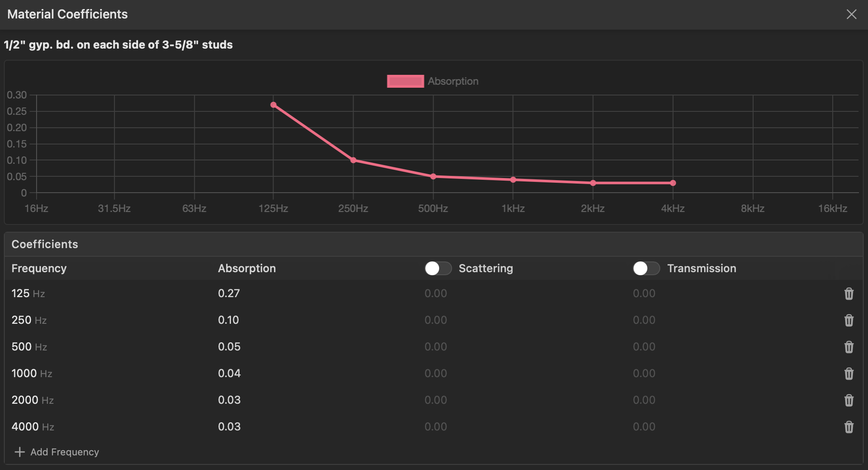Click the 125Hz data point on chart
Image resolution: width=868 pixels, height=470 pixels.
[274, 105]
